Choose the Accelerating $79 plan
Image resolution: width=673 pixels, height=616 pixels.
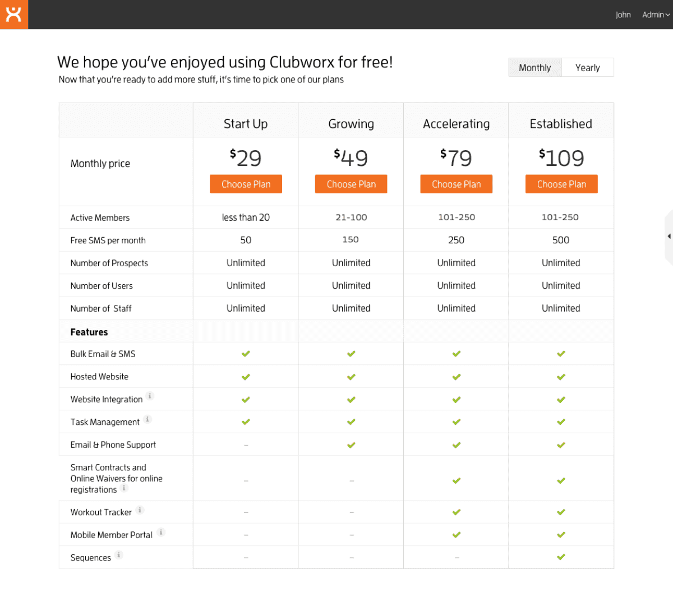point(456,184)
